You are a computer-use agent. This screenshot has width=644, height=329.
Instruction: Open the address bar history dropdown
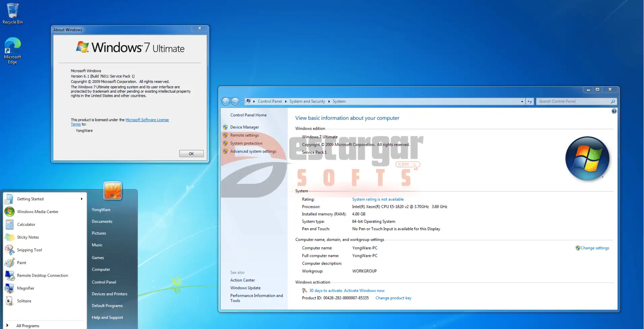tap(522, 101)
